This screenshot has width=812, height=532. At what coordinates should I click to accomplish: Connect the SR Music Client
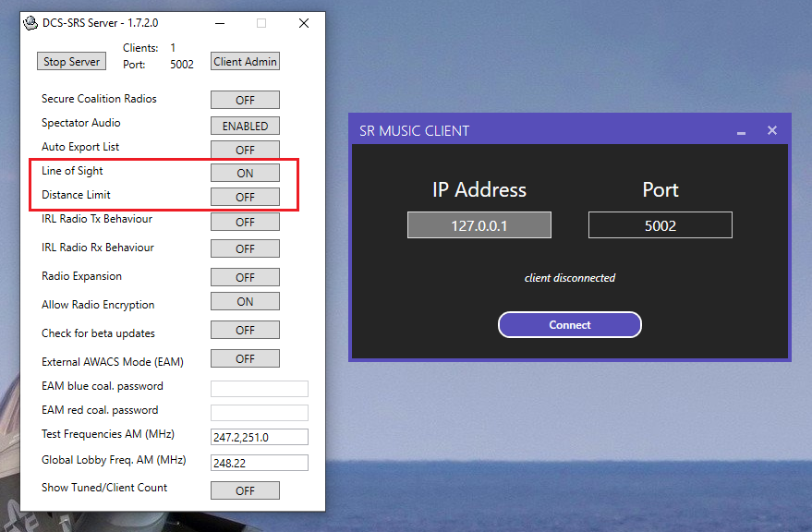coord(570,325)
